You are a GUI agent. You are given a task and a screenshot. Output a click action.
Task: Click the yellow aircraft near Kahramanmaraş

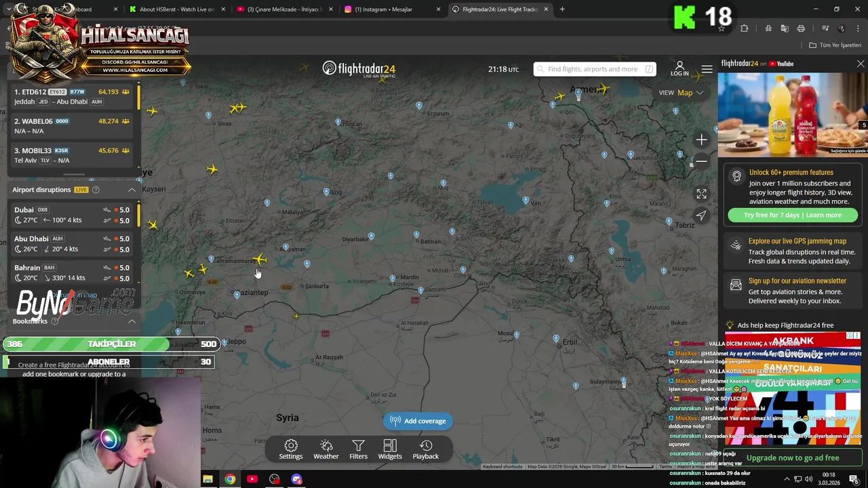pyautogui.click(x=260, y=259)
